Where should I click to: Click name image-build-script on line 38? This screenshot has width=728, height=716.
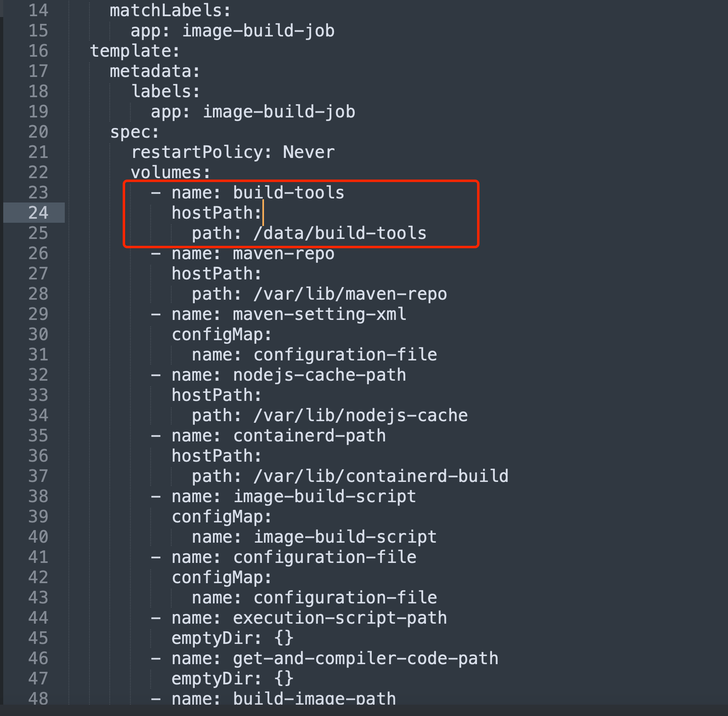pyautogui.click(x=294, y=497)
